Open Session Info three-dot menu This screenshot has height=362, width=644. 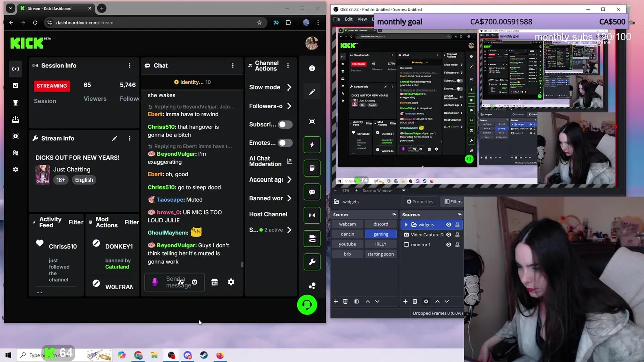tap(129, 66)
